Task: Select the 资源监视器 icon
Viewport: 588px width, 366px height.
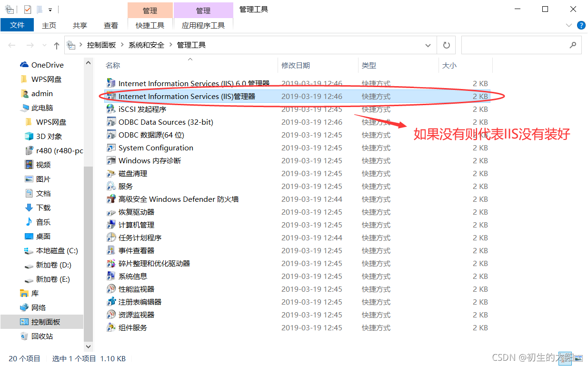Action: (111, 315)
